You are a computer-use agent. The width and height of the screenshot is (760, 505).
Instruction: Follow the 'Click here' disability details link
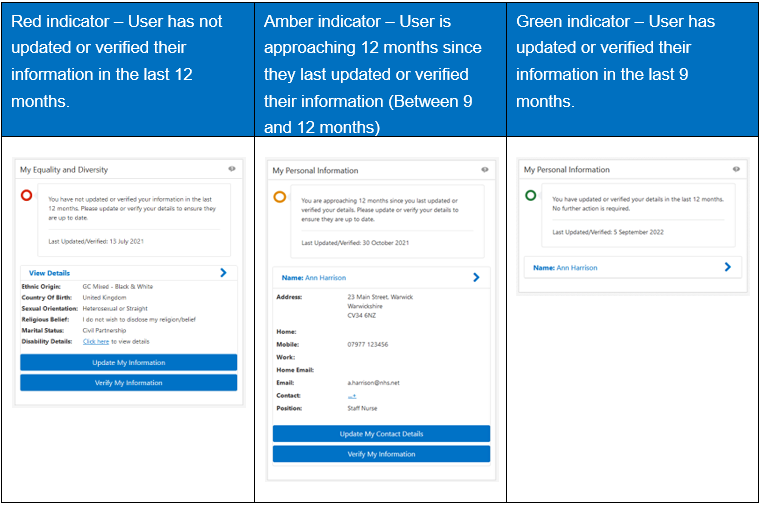(x=95, y=341)
